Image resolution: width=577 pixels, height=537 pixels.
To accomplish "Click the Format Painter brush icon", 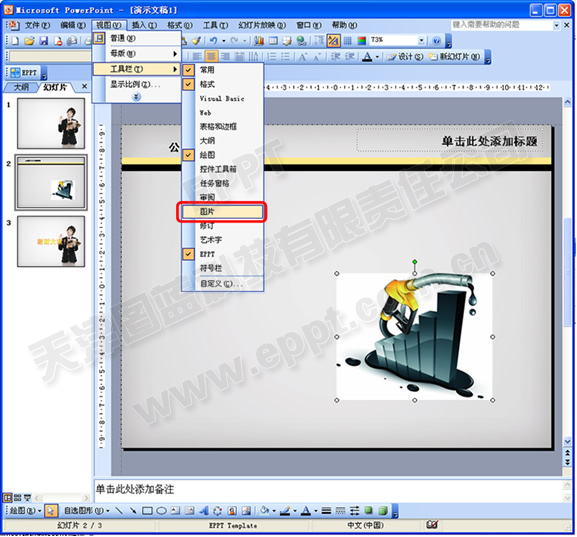I will pyautogui.click(x=197, y=40).
